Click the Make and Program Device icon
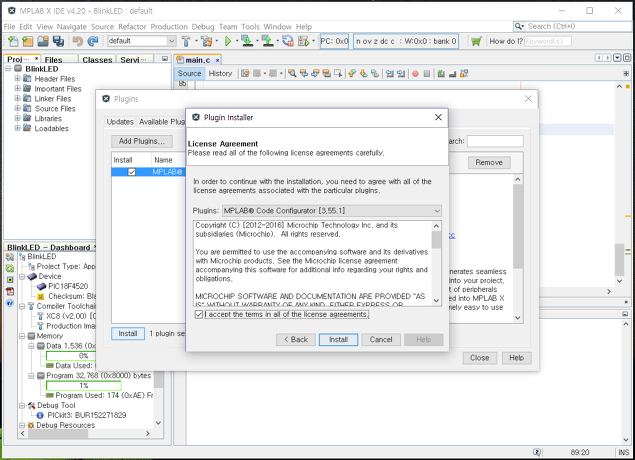This screenshot has width=635, height=460. tap(247, 41)
